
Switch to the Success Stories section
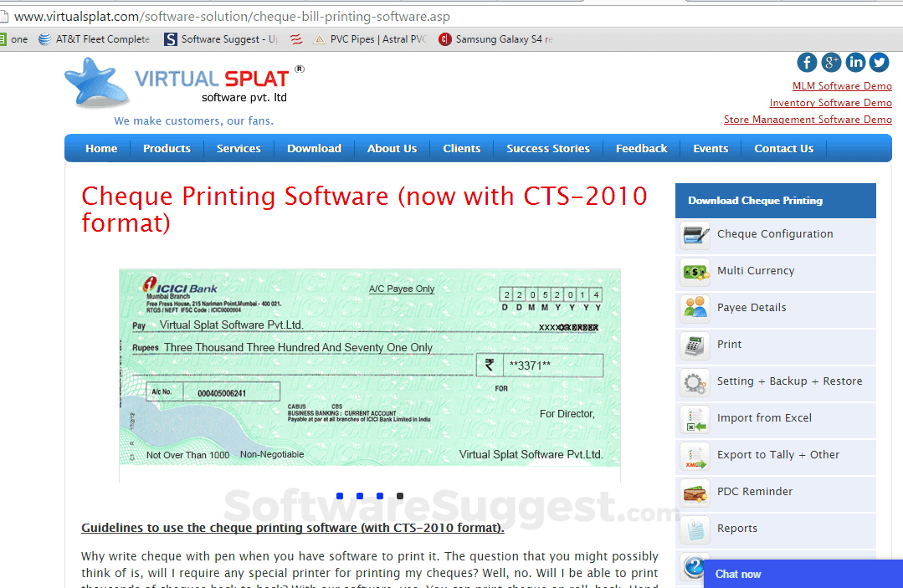pyautogui.click(x=547, y=148)
